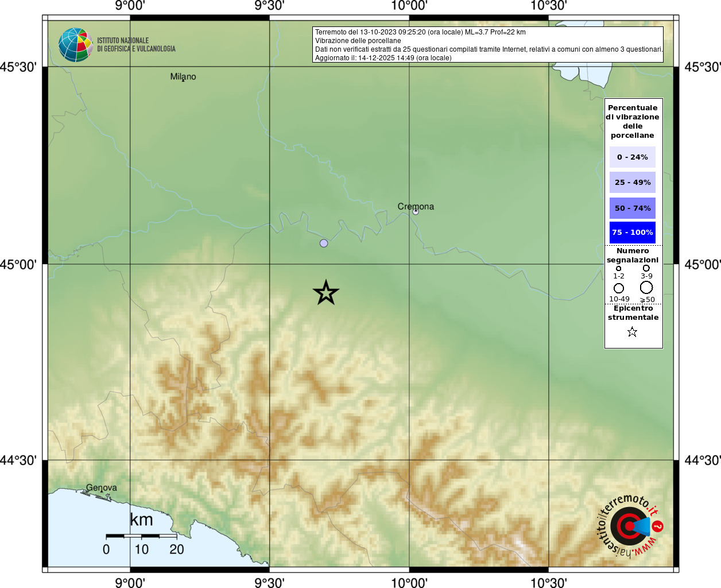
Task: Click the left 45°30' latitude label
Action: pos(18,67)
